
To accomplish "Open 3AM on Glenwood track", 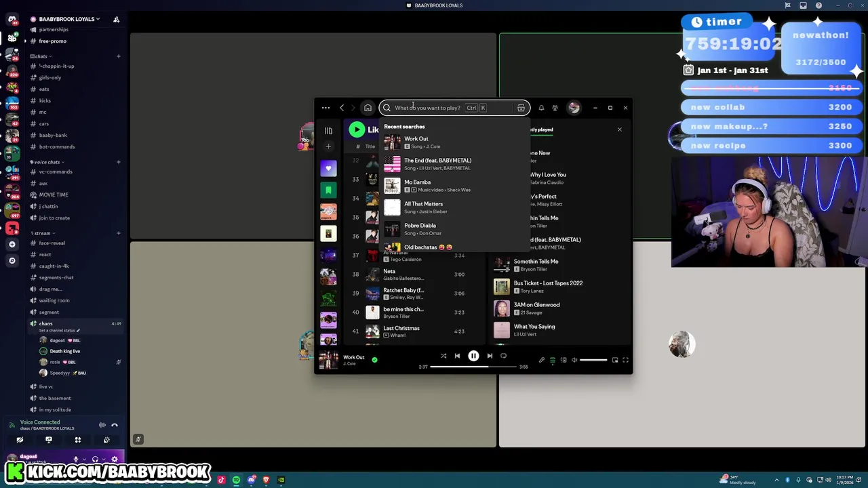I will (559, 308).
